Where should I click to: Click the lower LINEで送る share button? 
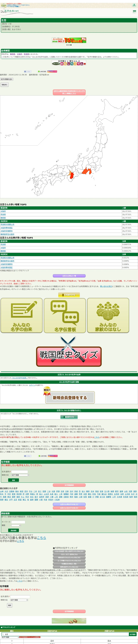[x=43, y=456]
